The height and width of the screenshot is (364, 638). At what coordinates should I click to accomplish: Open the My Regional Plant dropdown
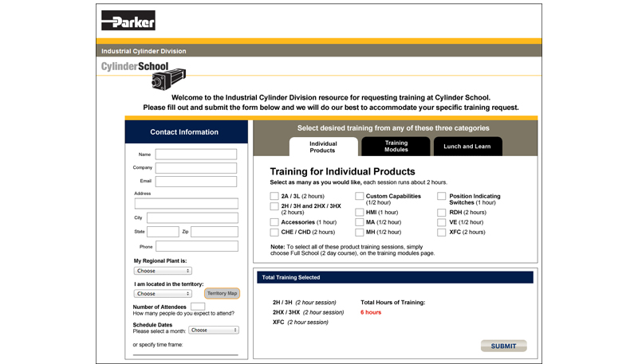coord(163,271)
